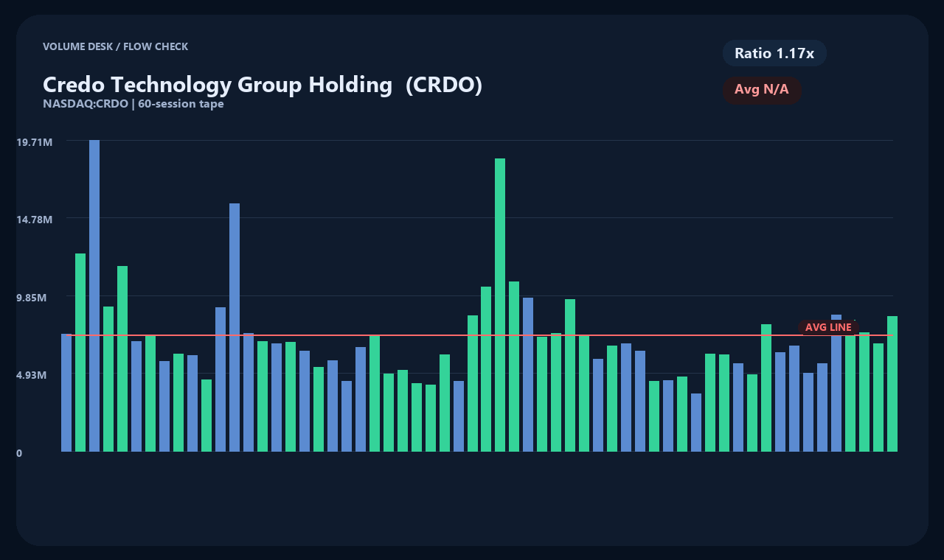Viewport: 944px width, 560px height.
Task: Click the first session's blue volume bar
Action: 66,393
